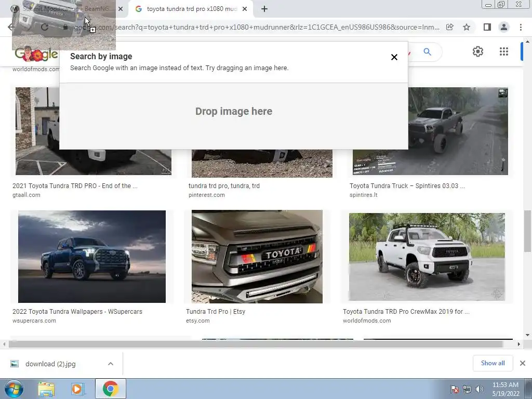The image size is (532, 399).
Task: Open the Google apps grid
Action: coord(504,51)
